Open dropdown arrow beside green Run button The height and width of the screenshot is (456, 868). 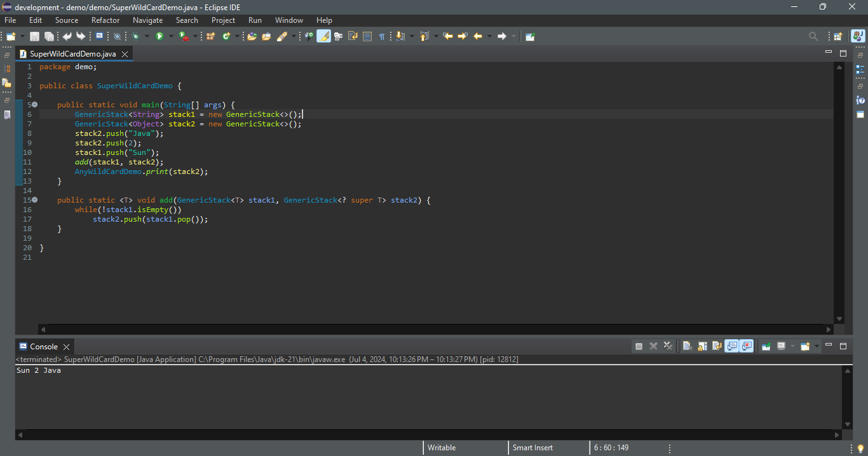(171, 36)
